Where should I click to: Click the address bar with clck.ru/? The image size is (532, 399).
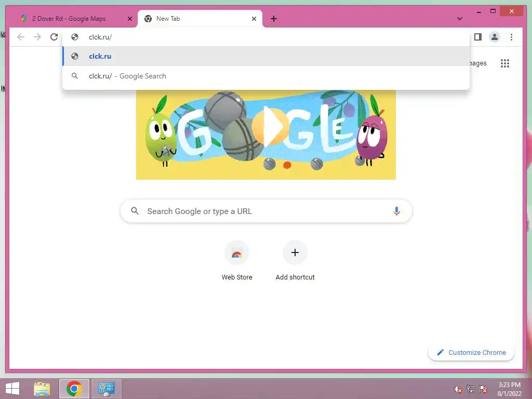(x=266, y=37)
